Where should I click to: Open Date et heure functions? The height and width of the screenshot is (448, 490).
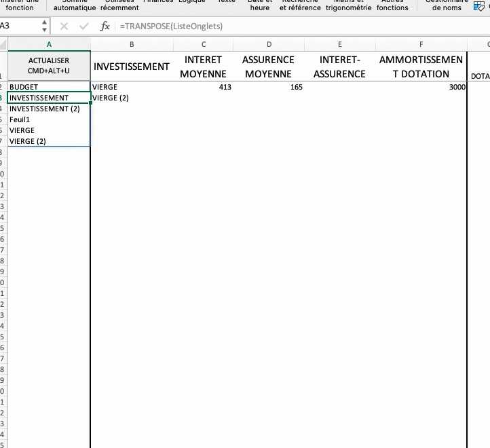(x=260, y=5)
